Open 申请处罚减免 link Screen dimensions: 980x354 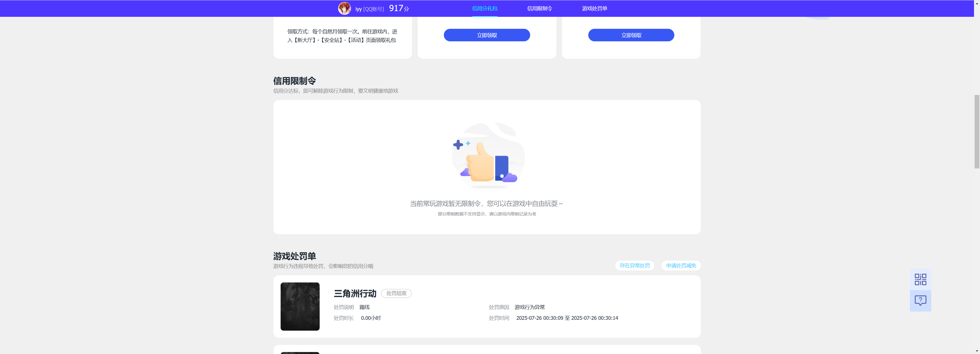(681, 266)
